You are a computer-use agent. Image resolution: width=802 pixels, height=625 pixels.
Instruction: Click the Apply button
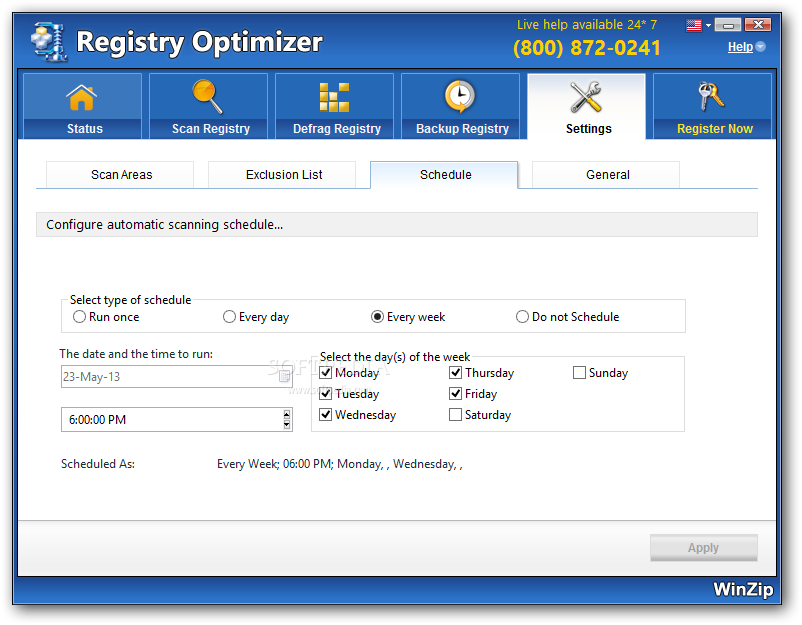703,548
